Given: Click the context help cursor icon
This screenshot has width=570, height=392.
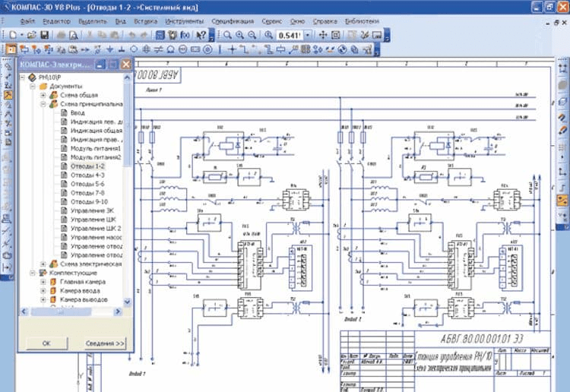Looking at the screenshot, I should [200, 35].
